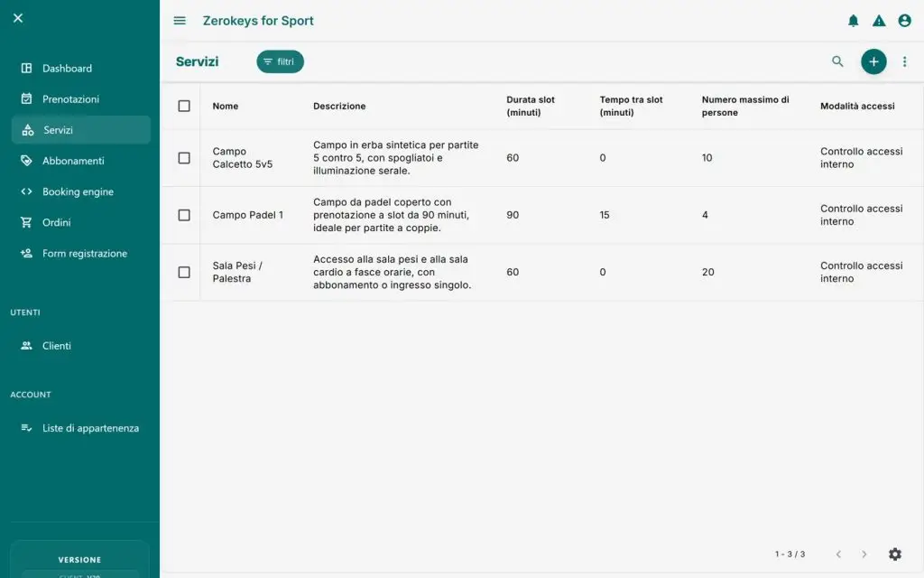Click the Modalità accessi column header
The height and width of the screenshot is (578, 924).
coord(857,107)
